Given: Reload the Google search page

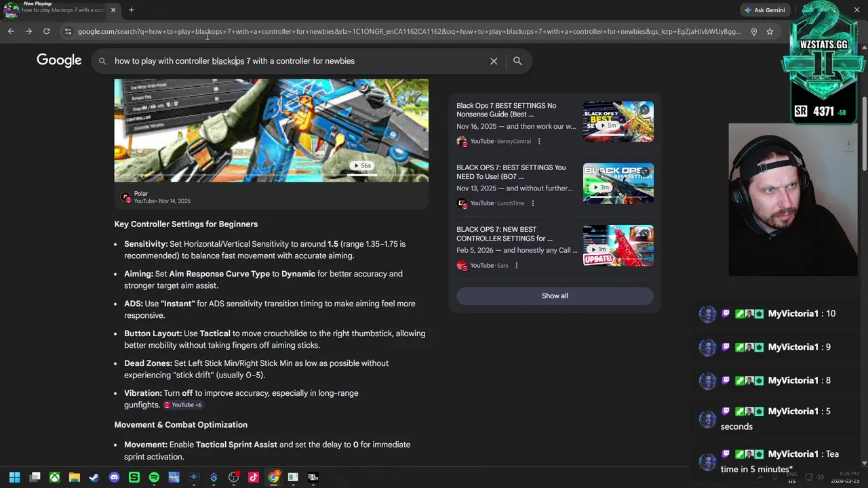Looking at the screenshot, I should (46, 31).
